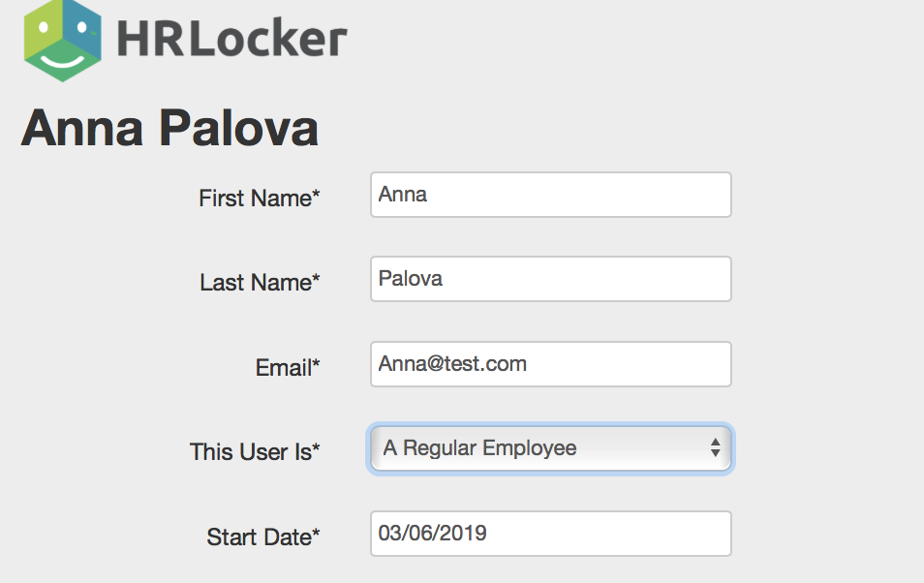Screen dimensions: 924x583
Task: Click the Email label
Action: pyautogui.click(x=288, y=368)
